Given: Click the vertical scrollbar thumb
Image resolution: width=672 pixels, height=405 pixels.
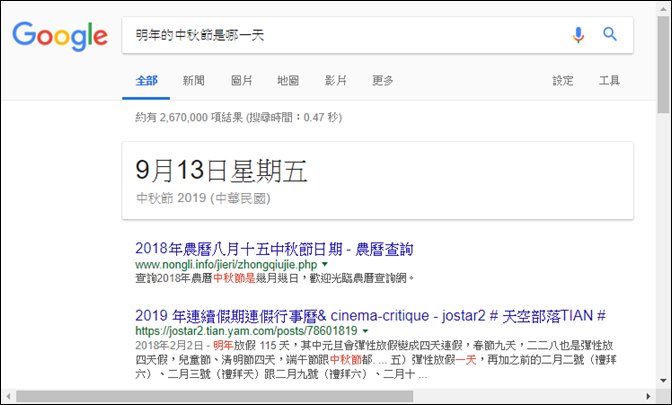Looking at the screenshot, I should (x=663, y=64).
